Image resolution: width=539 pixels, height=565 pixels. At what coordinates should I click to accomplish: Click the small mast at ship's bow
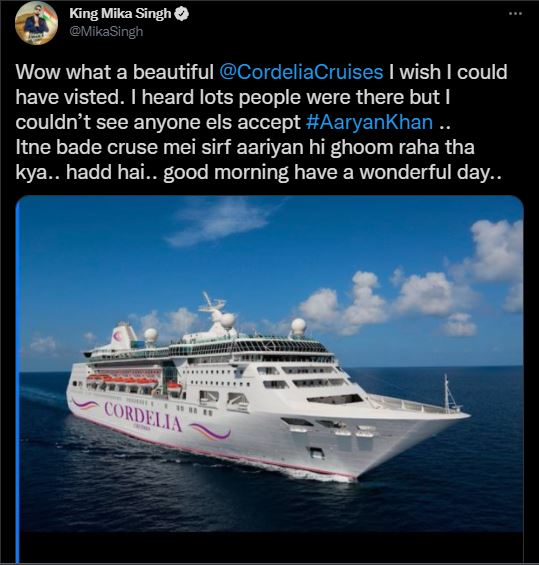(447, 391)
